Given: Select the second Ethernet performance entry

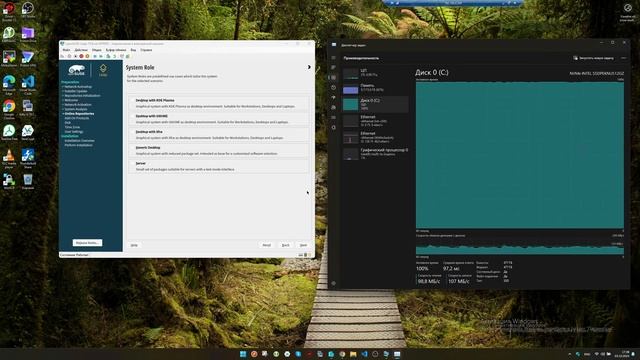Looking at the screenshot, I should [x=375, y=137].
